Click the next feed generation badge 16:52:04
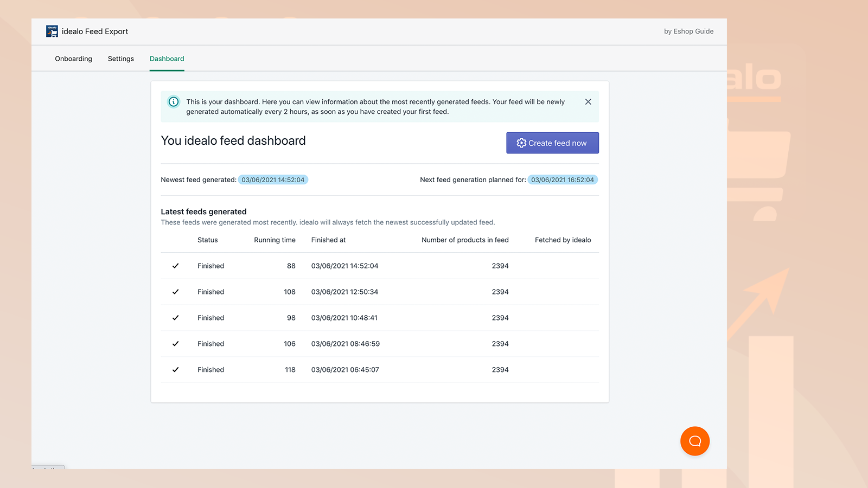The width and height of the screenshot is (868, 488). [x=563, y=179]
